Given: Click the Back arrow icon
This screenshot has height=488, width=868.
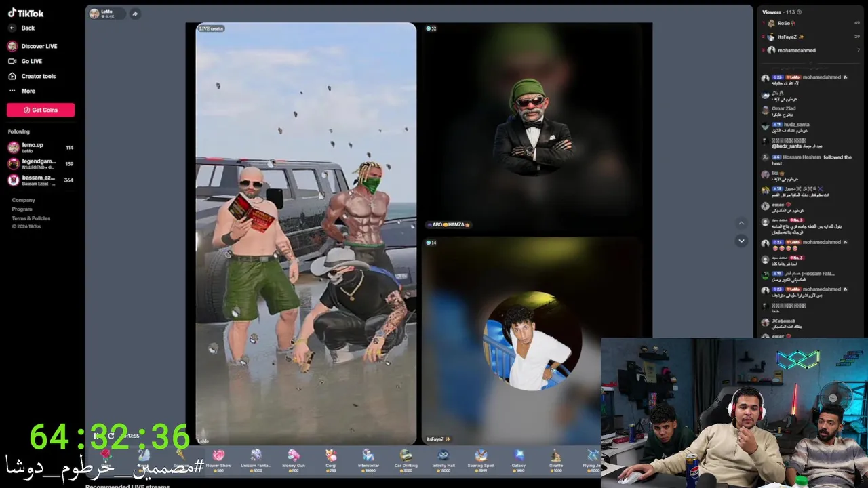Looking at the screenshot, I should [x=12, y=28].
